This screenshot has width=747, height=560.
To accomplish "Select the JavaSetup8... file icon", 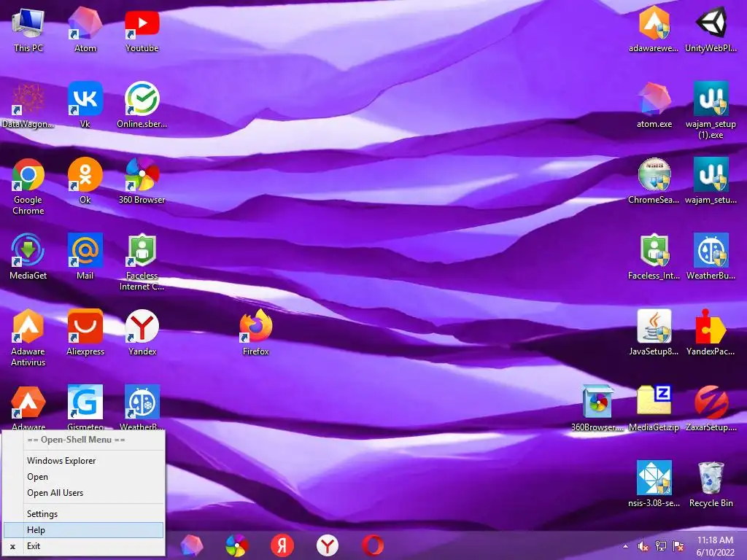I will point(654,332).
